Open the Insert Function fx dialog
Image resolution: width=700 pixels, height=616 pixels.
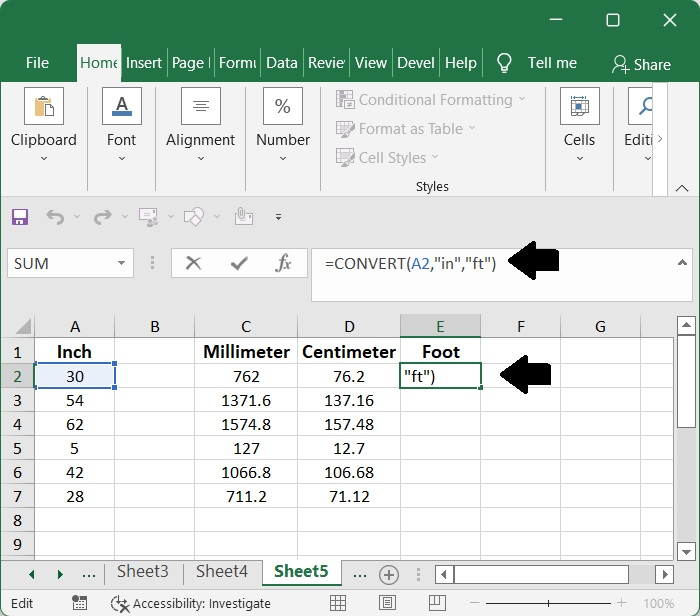coord(284,264)
